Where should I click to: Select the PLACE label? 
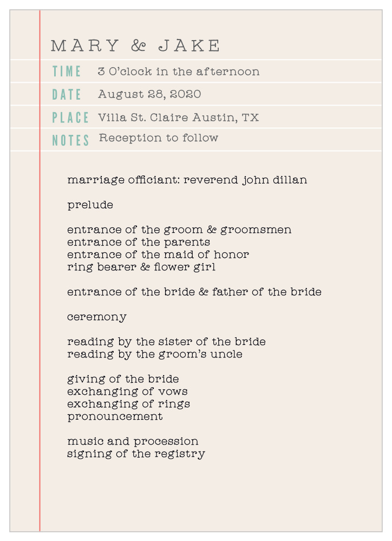[x=70, y=118]
